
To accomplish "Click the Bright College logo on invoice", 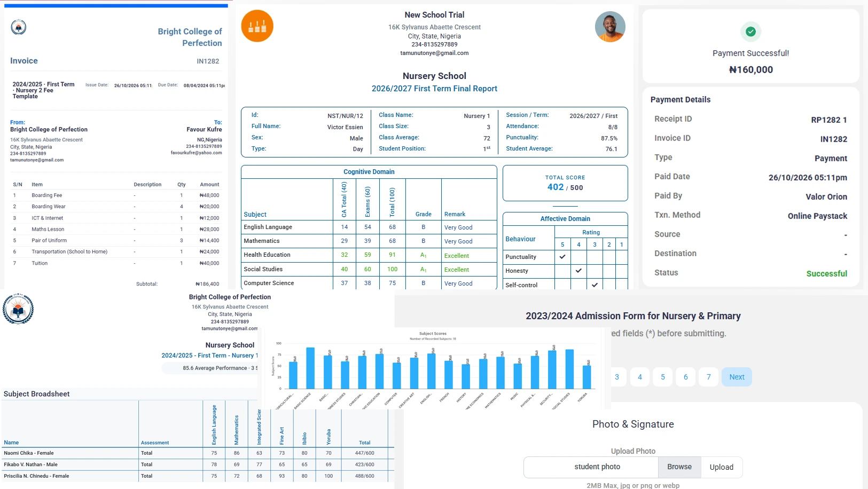I will pos(19,27).
